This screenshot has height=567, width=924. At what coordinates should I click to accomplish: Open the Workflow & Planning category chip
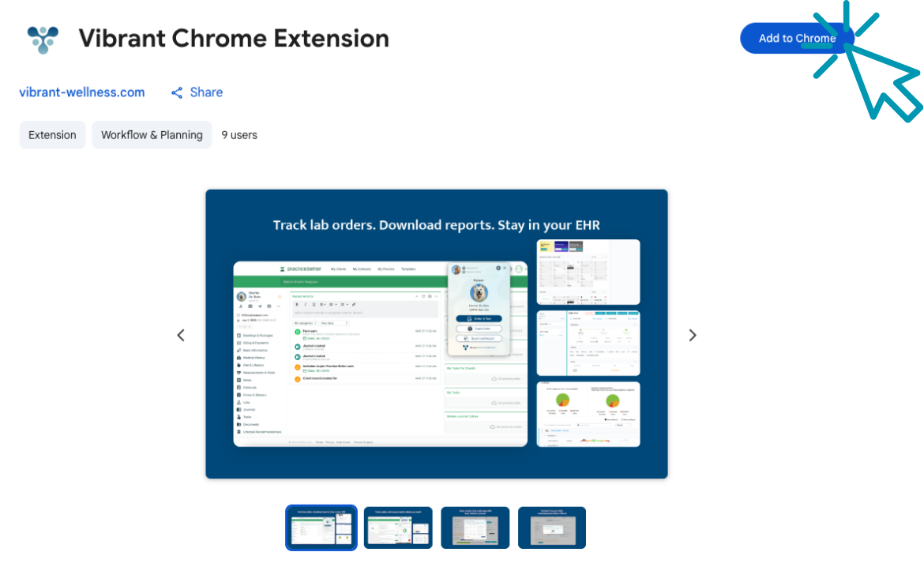152,135
